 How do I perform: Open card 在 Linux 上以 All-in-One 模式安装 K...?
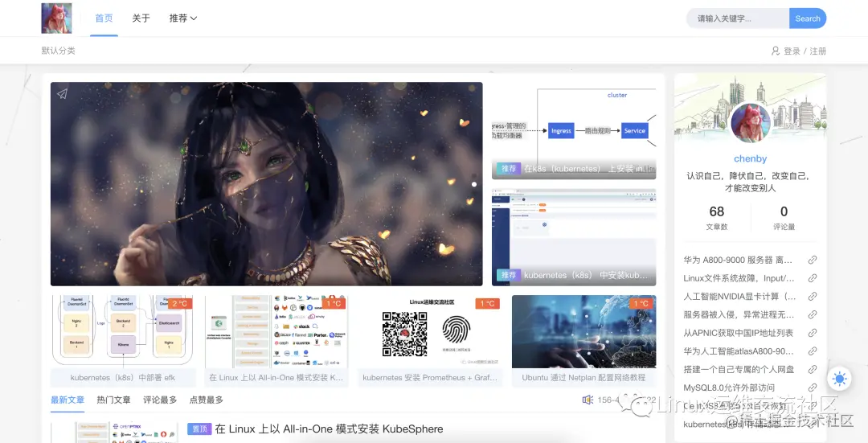pos(276,341)
